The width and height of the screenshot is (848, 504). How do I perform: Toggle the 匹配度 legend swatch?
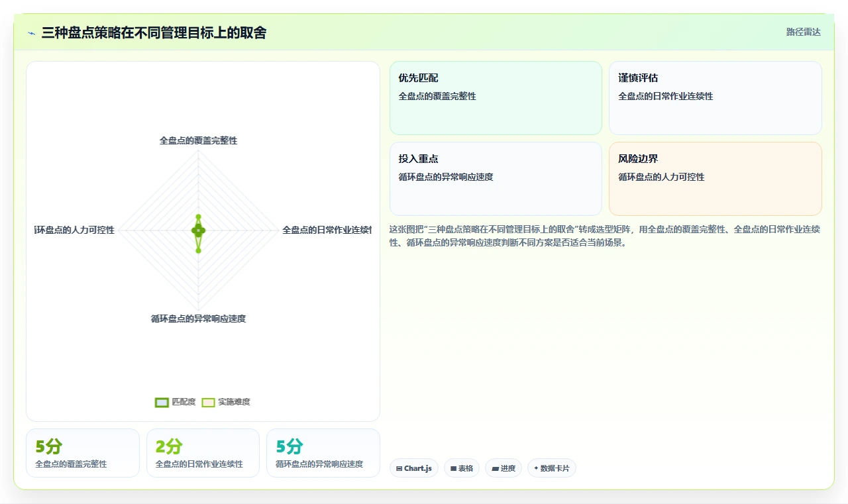coord(162,402)
